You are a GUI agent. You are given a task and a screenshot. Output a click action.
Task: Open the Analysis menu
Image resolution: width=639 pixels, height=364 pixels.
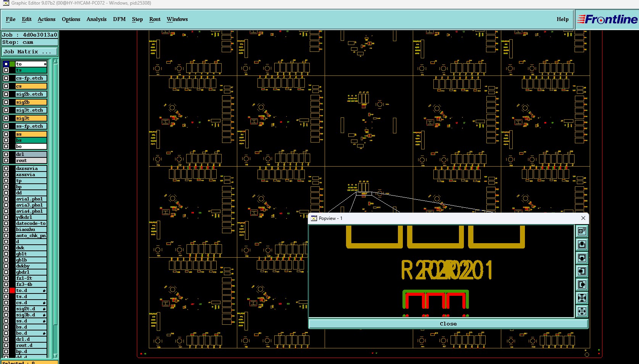pos(97,19)
